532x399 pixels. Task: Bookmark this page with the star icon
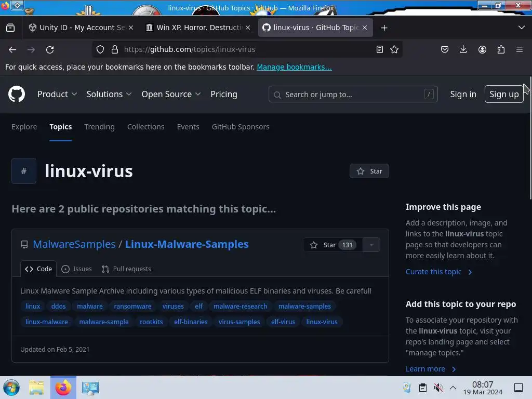pos(394,49)
